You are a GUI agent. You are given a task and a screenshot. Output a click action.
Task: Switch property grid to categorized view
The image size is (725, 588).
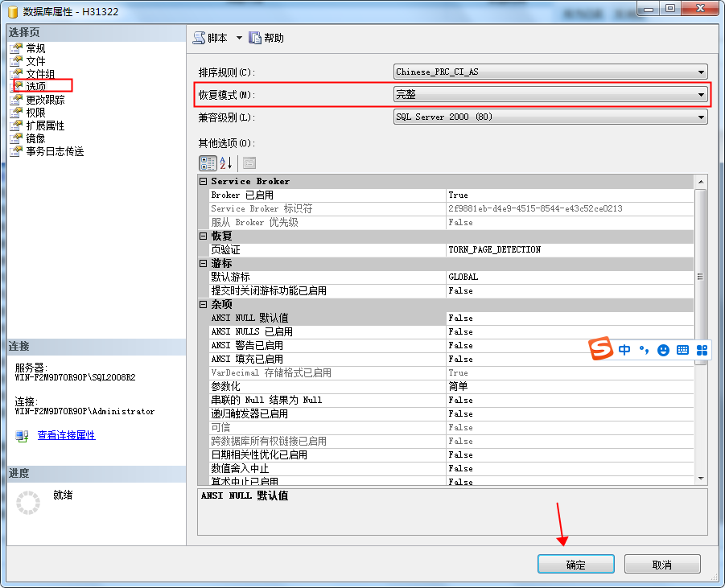point(208,162)
